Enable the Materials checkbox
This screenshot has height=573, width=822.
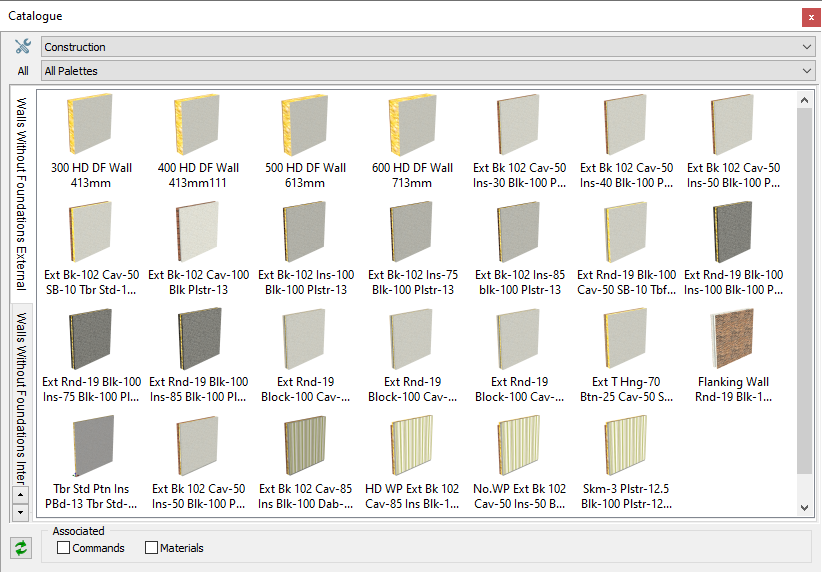(152, 548)
